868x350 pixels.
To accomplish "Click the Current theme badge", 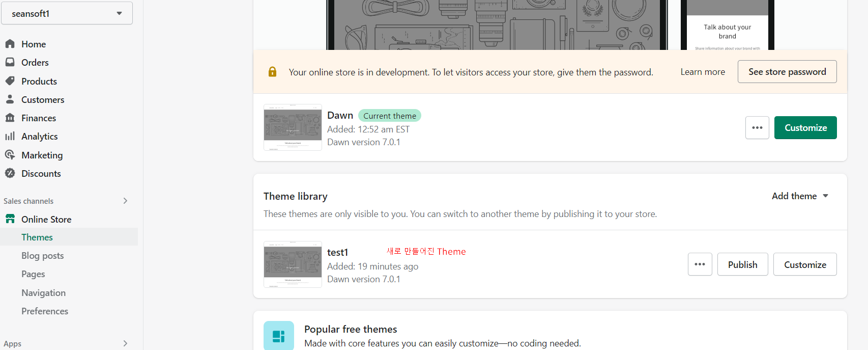I will pyautogui.click(x=390, y=116).
